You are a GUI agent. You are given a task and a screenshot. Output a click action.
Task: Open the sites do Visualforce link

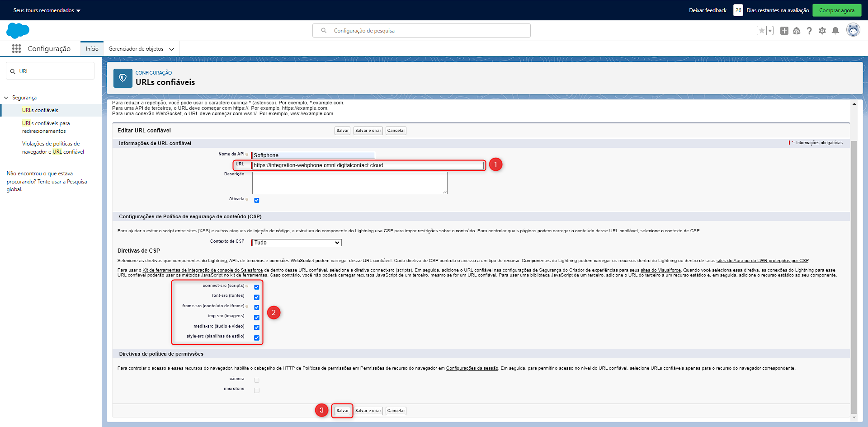click(x=660, y=270)
